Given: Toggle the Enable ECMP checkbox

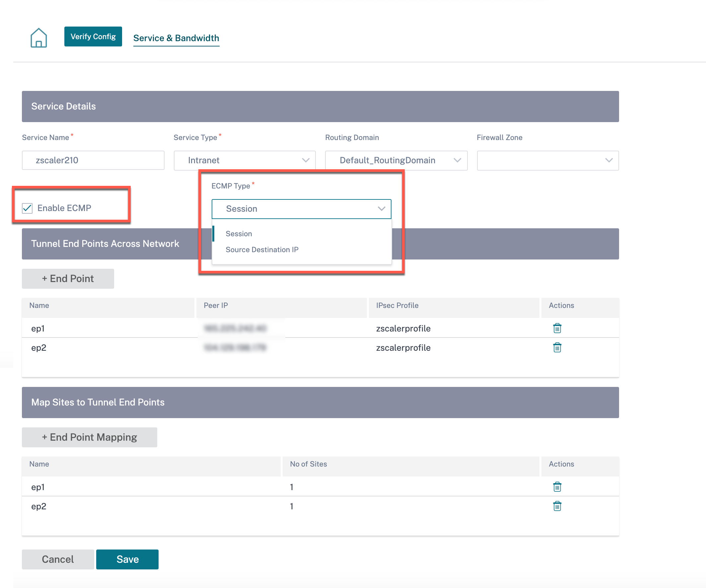Looking at the screenshot, I should 27,208.
